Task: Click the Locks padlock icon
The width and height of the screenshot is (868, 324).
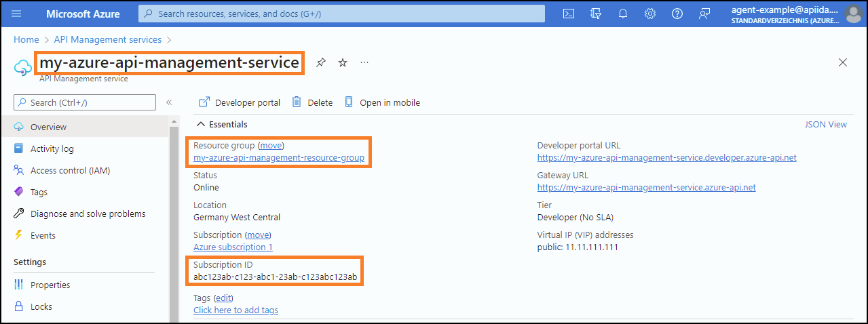Action: (x=18, y=306)
